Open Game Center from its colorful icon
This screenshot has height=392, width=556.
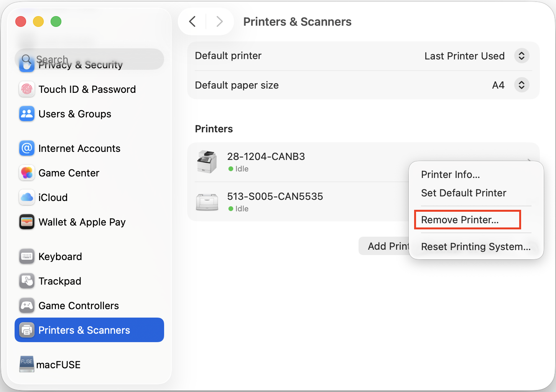click(27, 173)
